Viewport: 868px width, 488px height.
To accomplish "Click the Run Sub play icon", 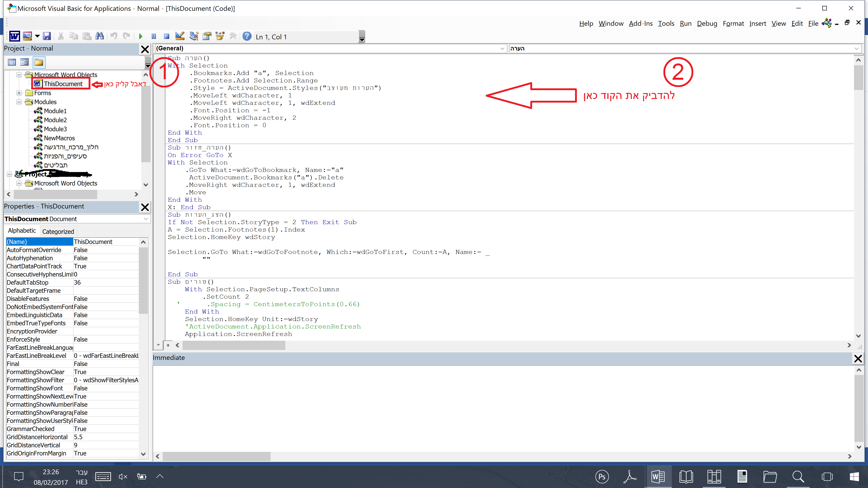I will 141,36.
